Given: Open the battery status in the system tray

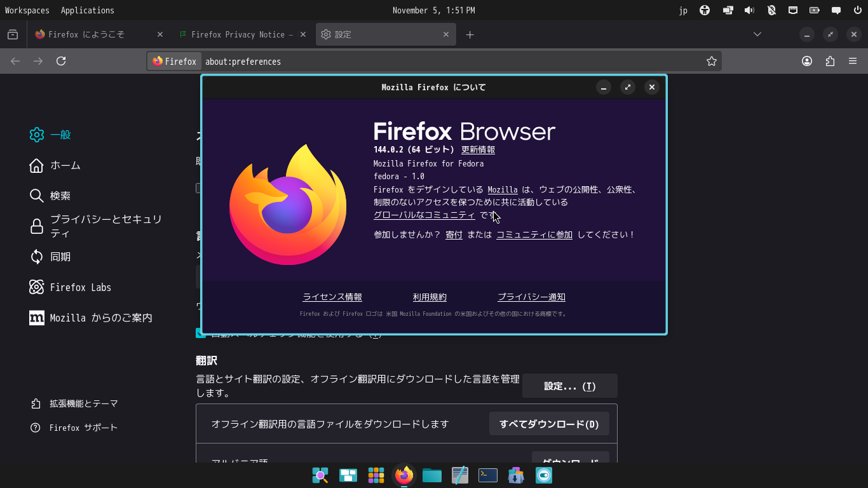Looking at the screenshot, I should pos(815,10).
